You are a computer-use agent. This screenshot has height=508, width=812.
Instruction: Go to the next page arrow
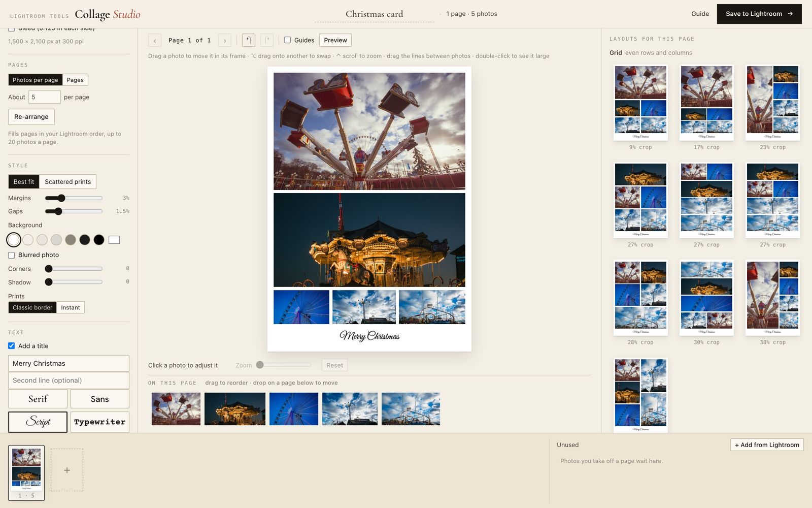tap(225, 40)
